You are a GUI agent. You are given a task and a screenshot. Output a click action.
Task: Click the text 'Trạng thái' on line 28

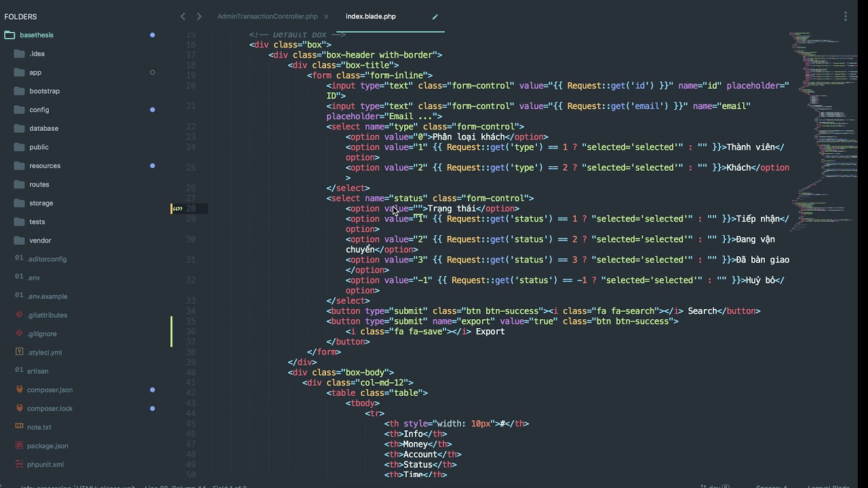(452, 209)
